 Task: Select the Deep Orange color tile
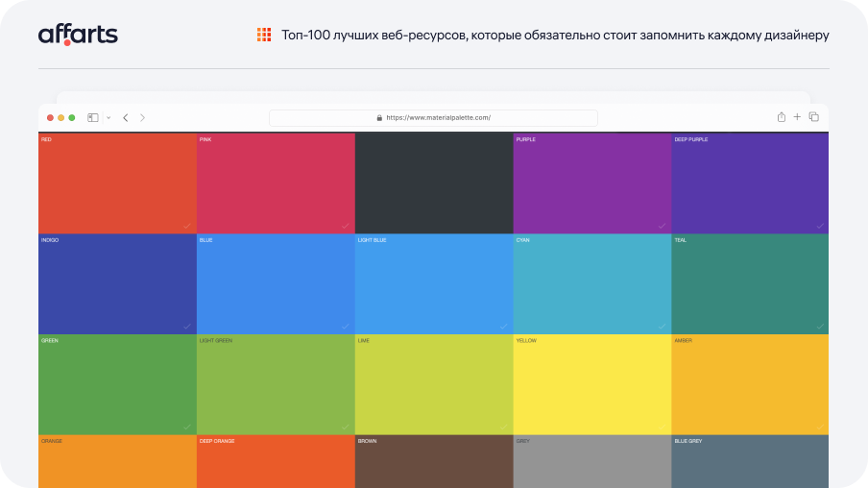[x=276, y=461]
